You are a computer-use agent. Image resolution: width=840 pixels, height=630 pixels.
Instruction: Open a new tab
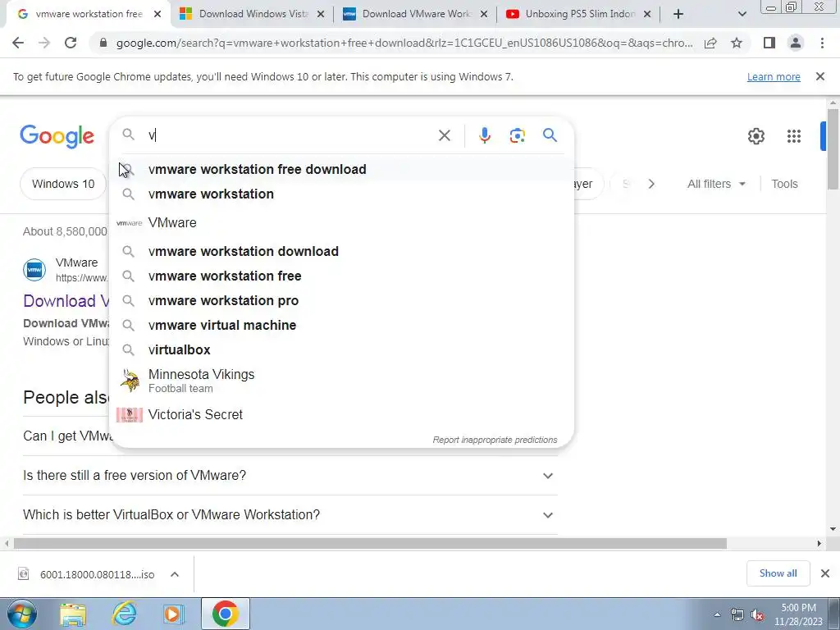point(678,14)
